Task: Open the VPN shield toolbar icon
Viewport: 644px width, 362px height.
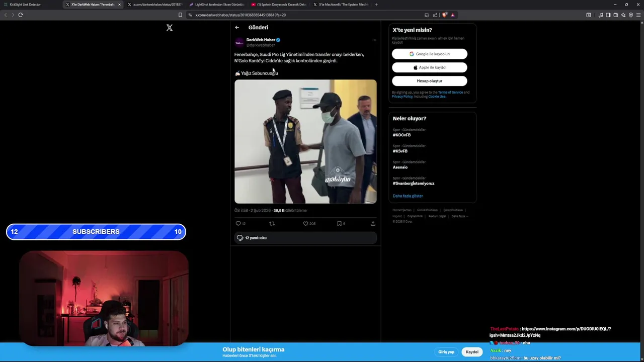Action: pyautogui.click(x=631, y=15)
